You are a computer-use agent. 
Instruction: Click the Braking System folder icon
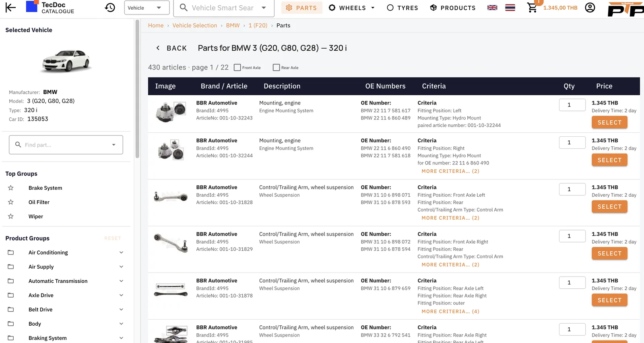click(x=11, y=338)
